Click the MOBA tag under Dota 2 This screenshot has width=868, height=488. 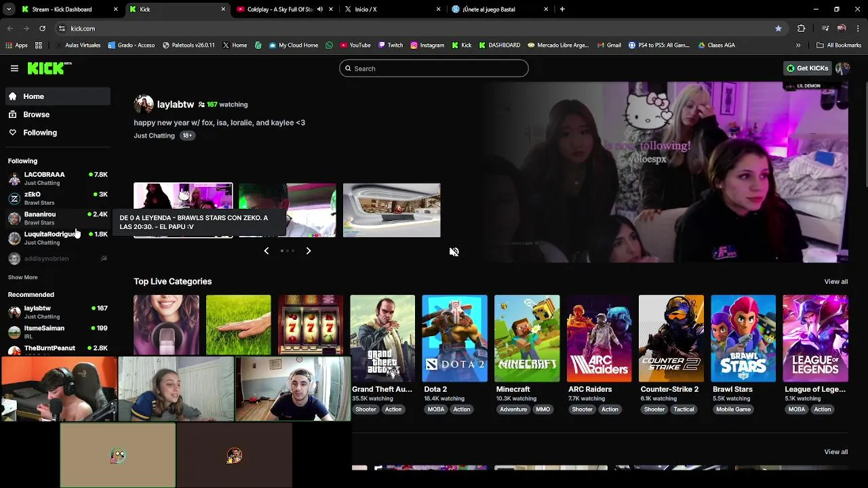coord(436,409)
